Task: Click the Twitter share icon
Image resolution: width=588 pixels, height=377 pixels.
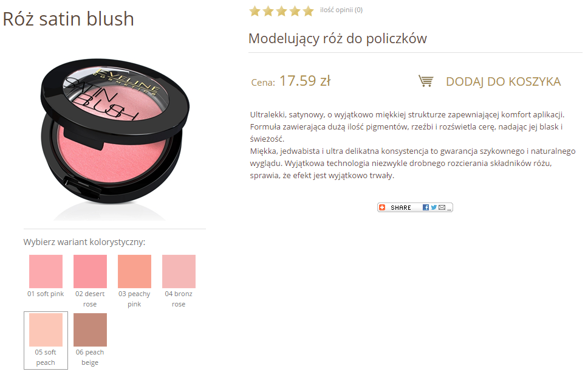Action: (x=434, y=207)
